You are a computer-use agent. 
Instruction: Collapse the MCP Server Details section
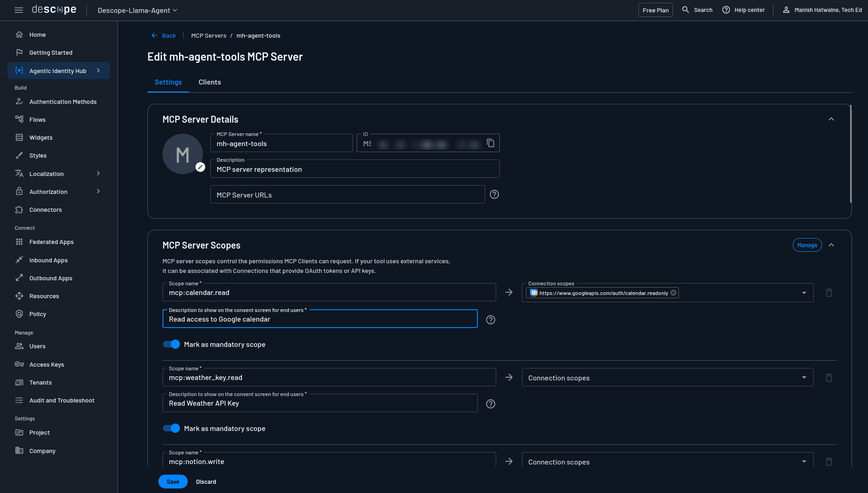(x=831, y=119)
